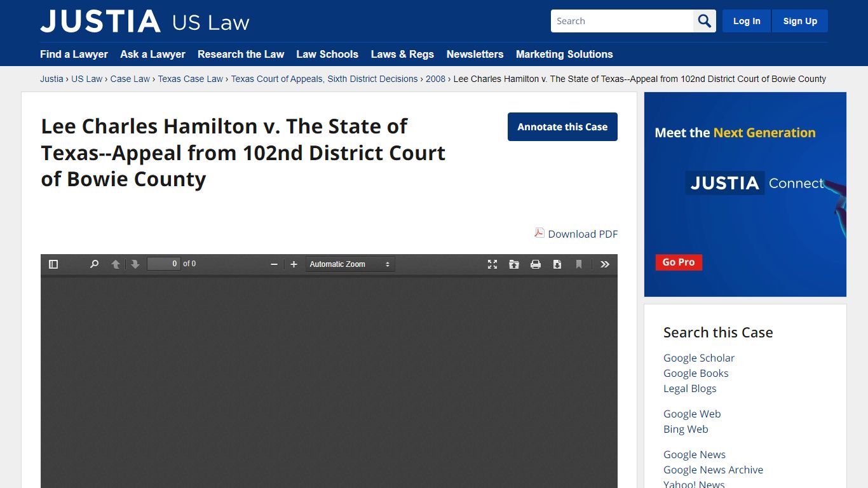
Task: Click the red PDF file icon
Action: point(539,233)
